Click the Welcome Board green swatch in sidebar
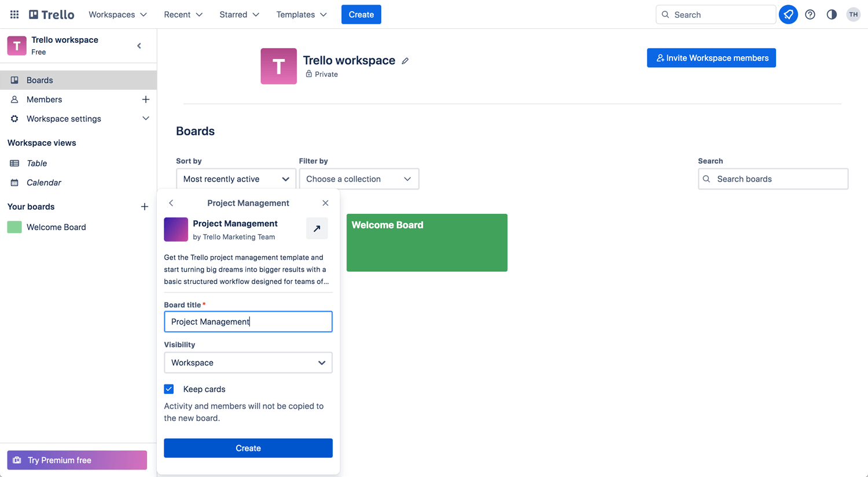868x477 pixels. pos(14,227)
